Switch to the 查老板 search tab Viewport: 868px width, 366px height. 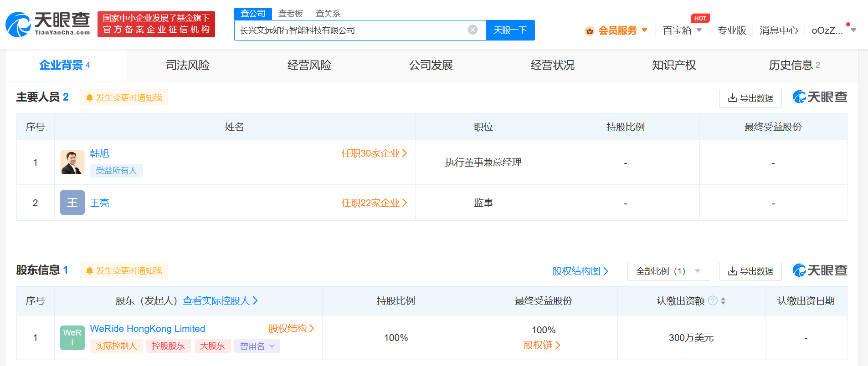pos(291,14)
